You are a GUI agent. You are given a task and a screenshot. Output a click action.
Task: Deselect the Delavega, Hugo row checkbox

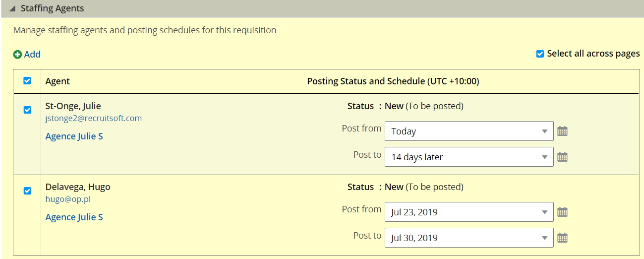tap(27, 191)
